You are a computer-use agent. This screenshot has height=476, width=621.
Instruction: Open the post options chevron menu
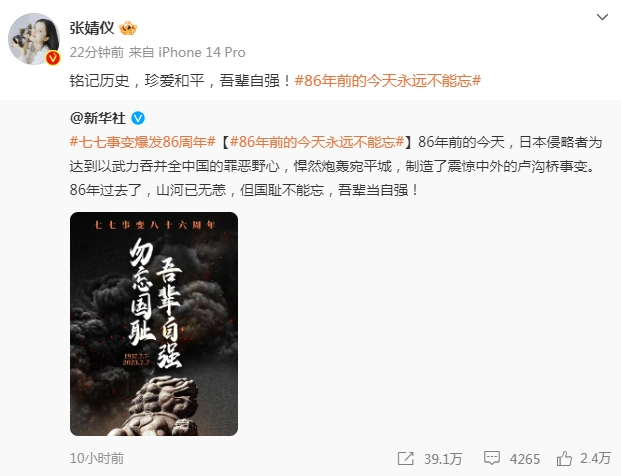602,17
